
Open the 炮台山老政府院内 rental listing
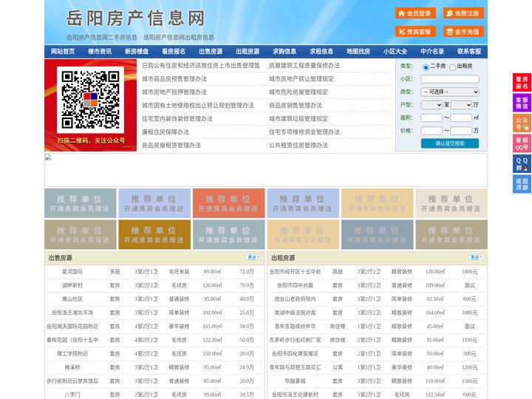coord(295,299)
